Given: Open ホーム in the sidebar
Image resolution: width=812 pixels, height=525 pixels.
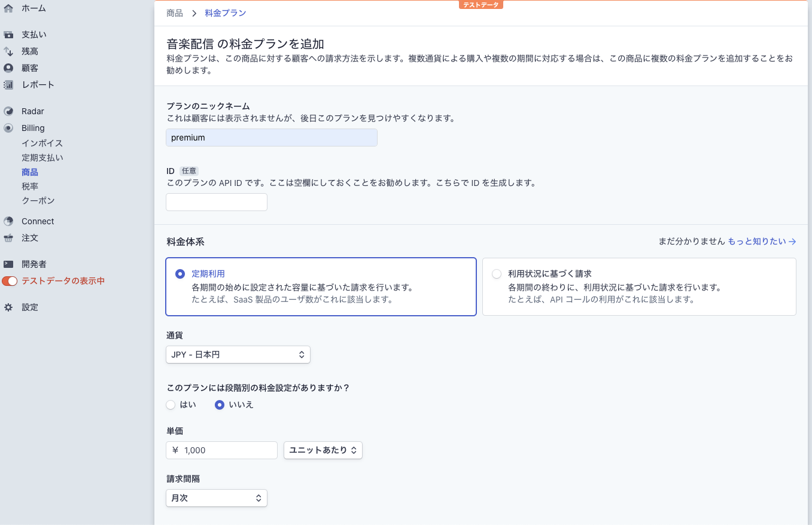Looking at the screenshot, I should coord(34,8).
